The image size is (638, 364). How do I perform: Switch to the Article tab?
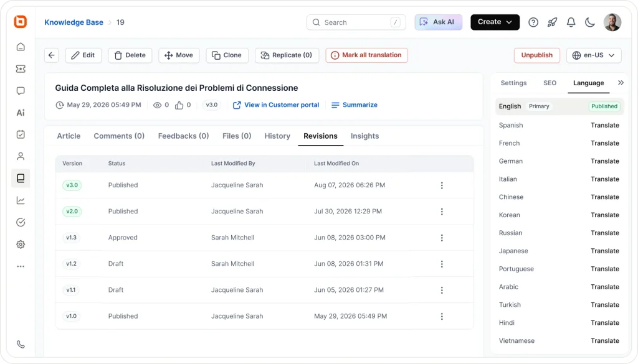69,136
